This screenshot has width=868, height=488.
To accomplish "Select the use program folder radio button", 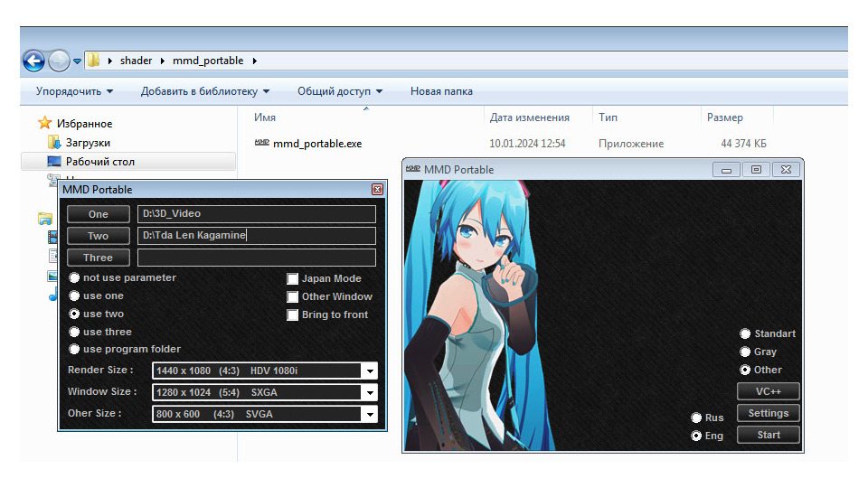I will click(74, 349).
